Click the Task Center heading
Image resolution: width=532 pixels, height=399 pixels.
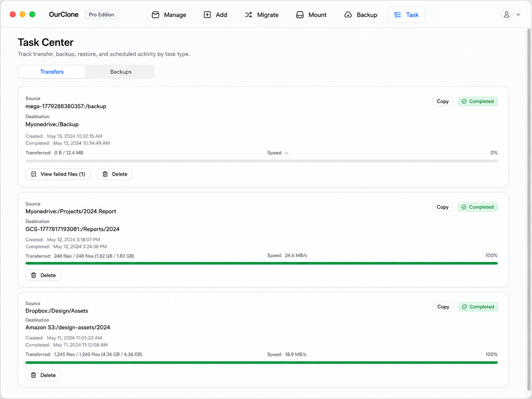[46, 42]
